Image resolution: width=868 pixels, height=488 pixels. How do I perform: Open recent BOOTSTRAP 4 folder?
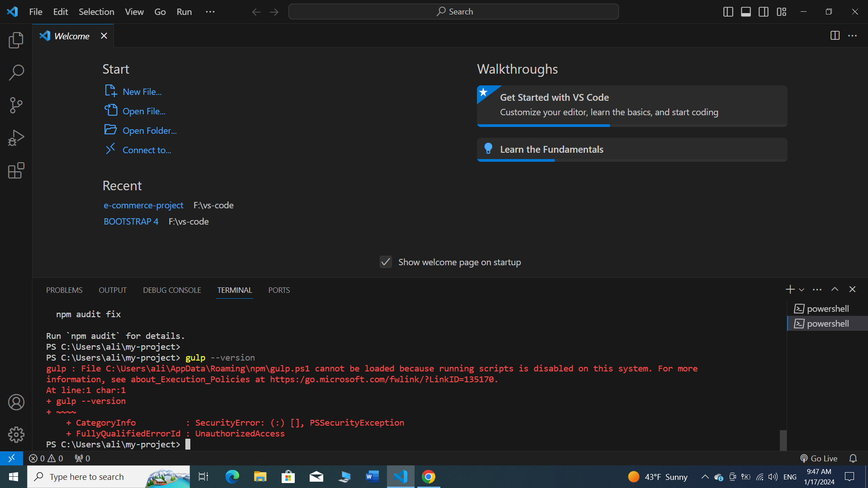tap(131, 221)
